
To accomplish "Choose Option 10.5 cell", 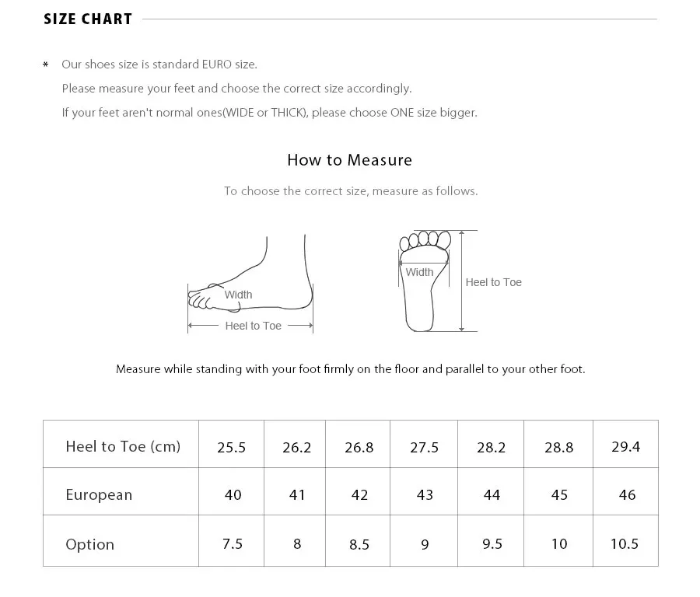I will coord(625,543).
